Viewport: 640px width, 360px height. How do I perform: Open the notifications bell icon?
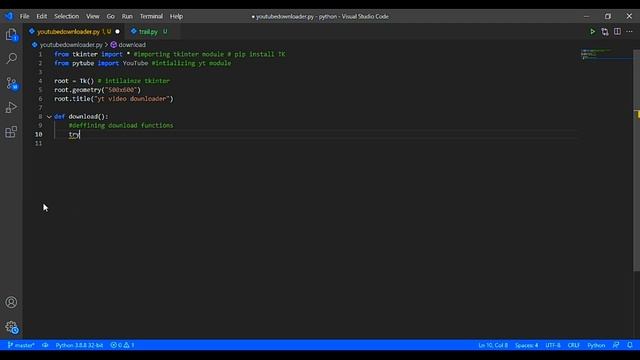630,345
